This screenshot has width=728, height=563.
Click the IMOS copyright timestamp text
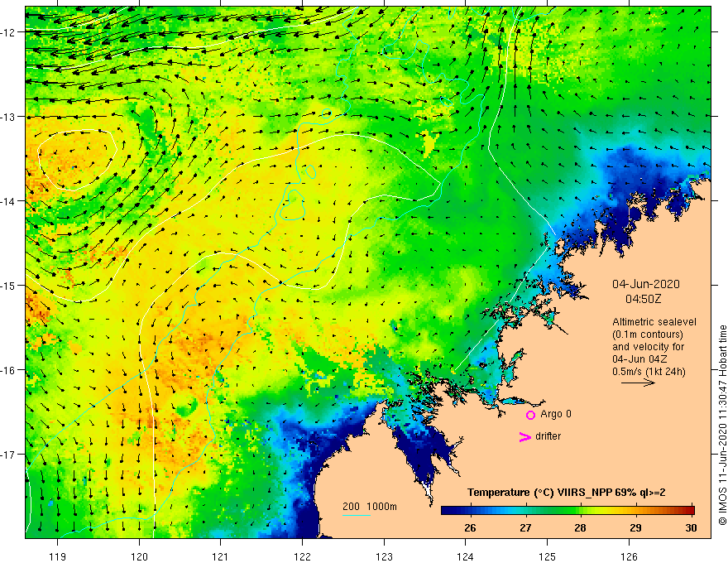[722, 425]
